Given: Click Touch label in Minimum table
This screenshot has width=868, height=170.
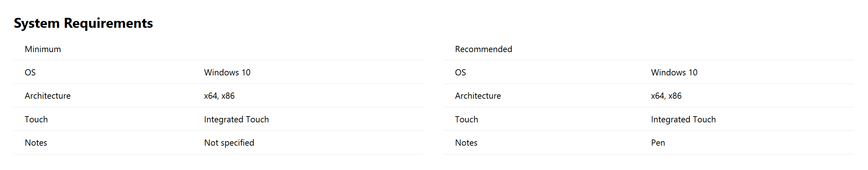Looking at the screenshot, I should point(36,119).
